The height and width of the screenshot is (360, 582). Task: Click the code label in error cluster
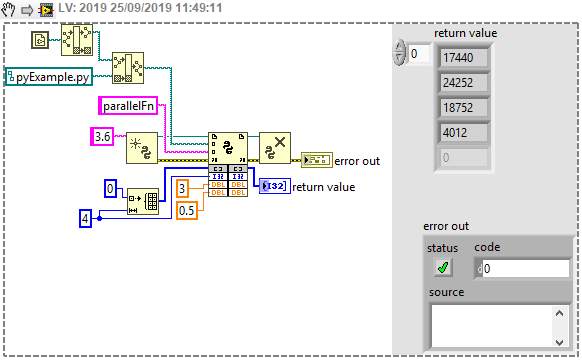pos(487,247)
